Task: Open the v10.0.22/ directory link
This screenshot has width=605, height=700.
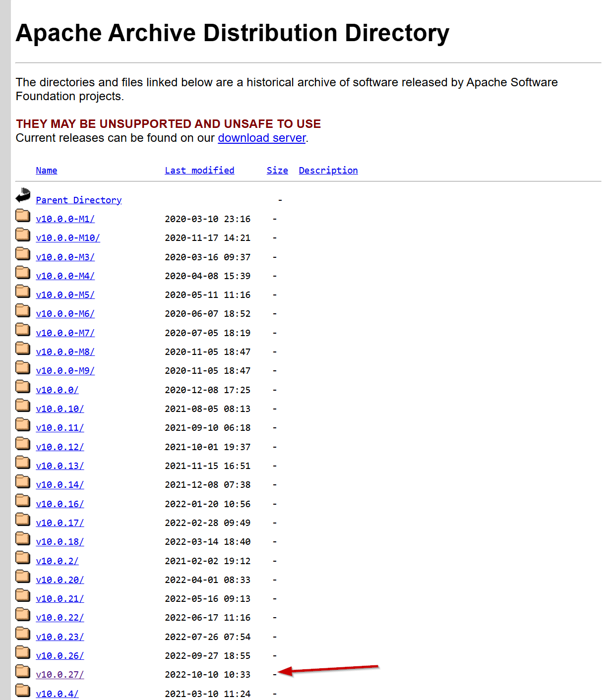Action: click(x=60, y=618)
